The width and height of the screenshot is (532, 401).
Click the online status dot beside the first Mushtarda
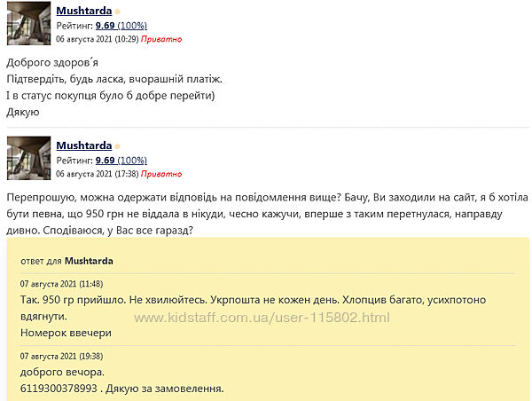click(x=118, y=12)
